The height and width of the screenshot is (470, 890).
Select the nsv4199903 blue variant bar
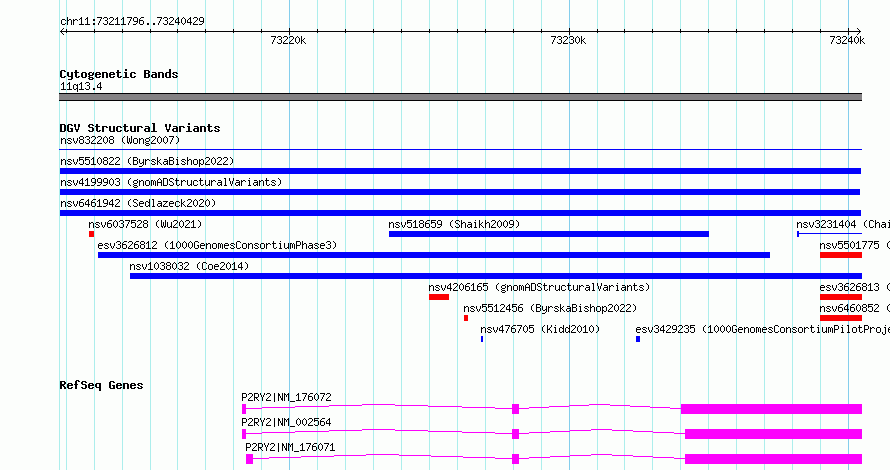[x=460, y=192]
